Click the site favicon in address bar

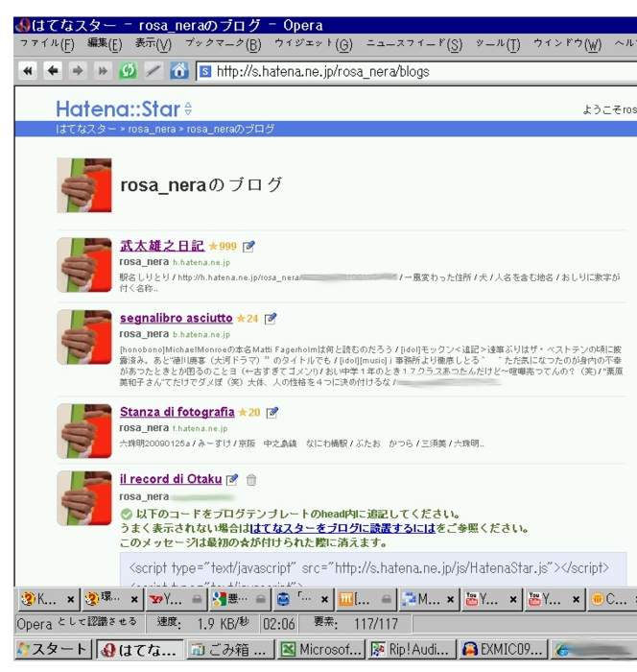tap(205, 71)
